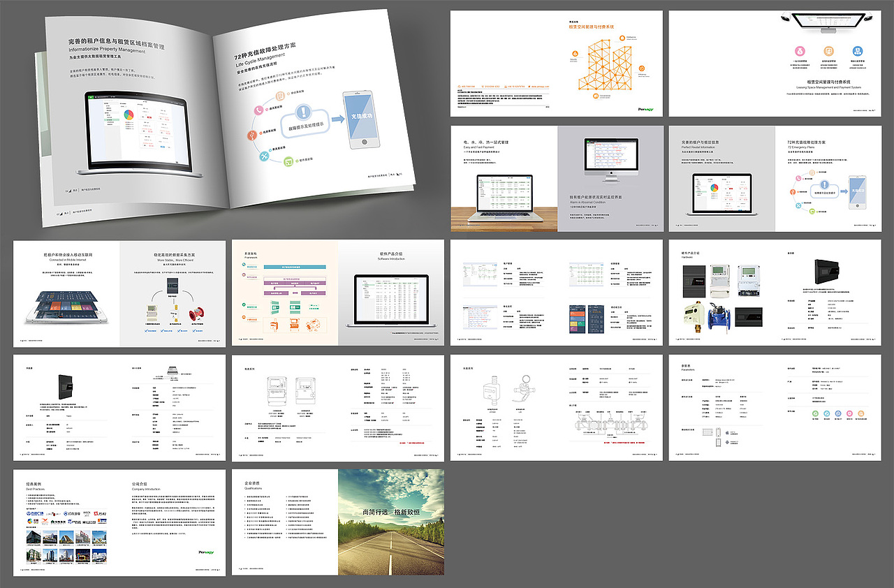Viewport: 894px width, 588px height.
Task: Click the text 'Connected in Mobile Internet'
Action: pos(67,260)
